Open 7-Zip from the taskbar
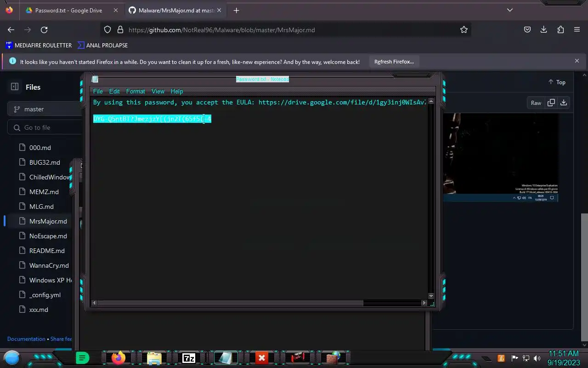The width and height of the screenshot is (588, 368). coord(189,358)
